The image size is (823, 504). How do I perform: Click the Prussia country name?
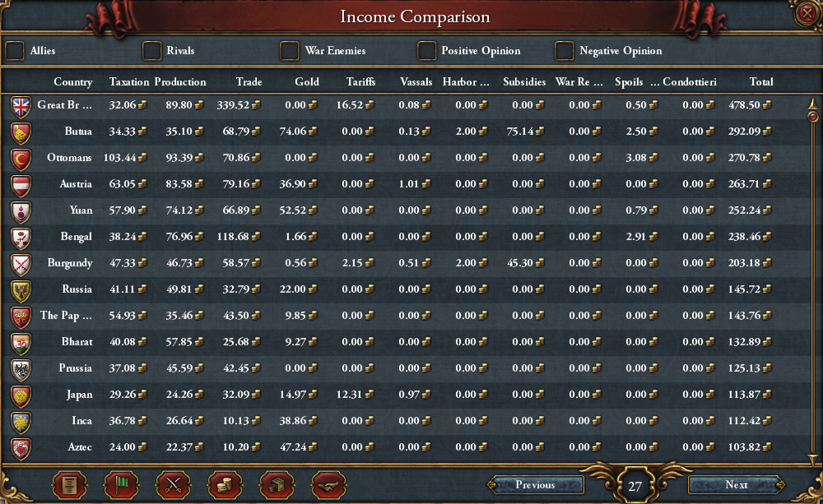point(75,368)
